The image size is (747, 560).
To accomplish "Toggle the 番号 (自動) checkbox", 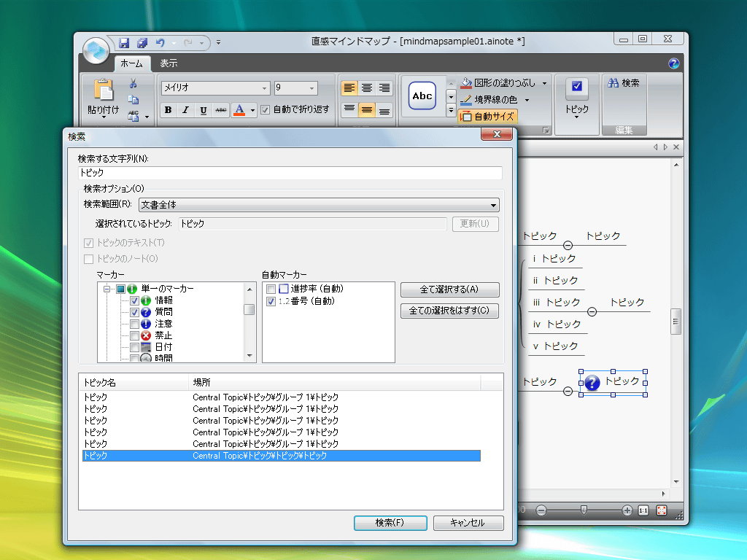I will pyautogui.click(x=271, y=301).
